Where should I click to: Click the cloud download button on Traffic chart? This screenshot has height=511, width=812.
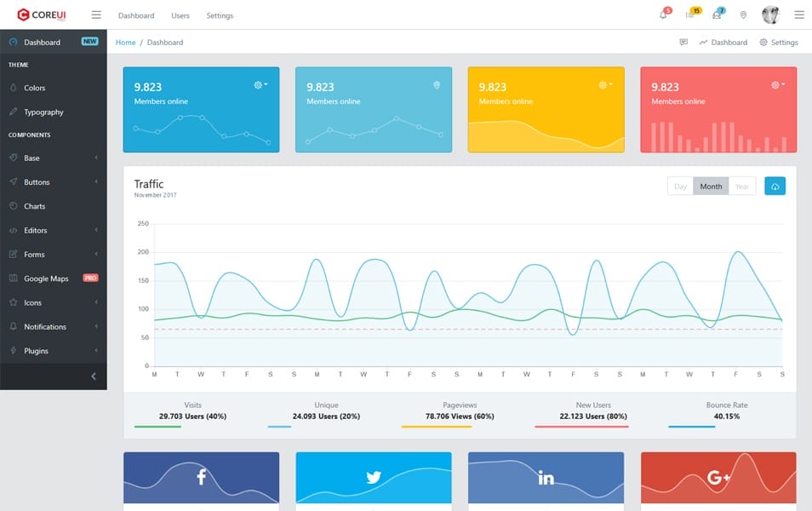[x=775, y=186]
